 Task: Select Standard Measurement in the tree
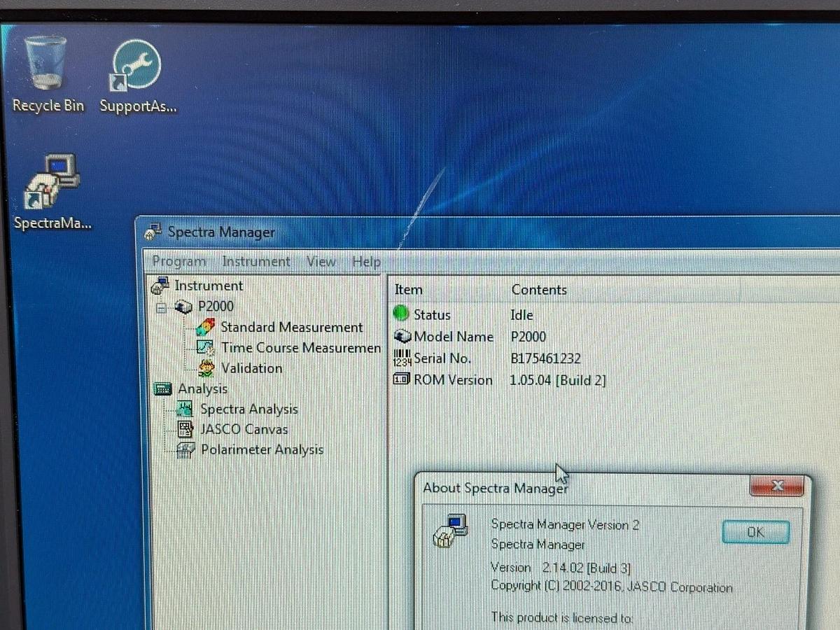(x=292, y=327)
